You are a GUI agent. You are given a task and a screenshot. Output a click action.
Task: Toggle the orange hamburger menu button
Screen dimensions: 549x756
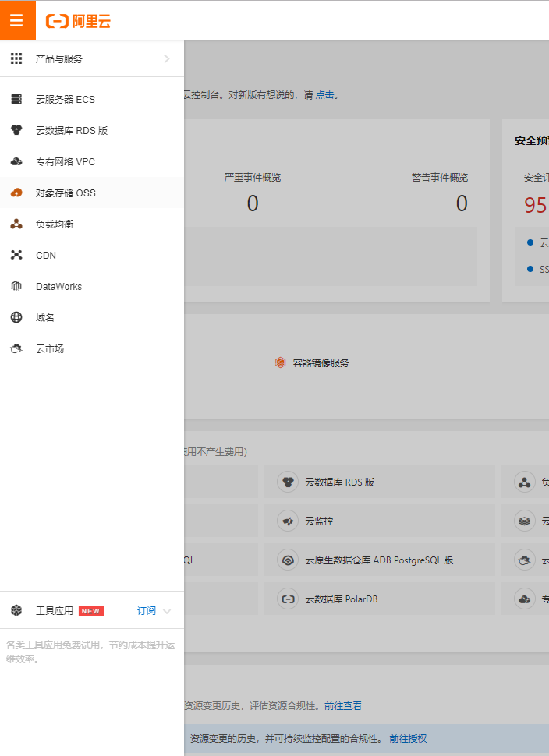[x=17, y=20]
